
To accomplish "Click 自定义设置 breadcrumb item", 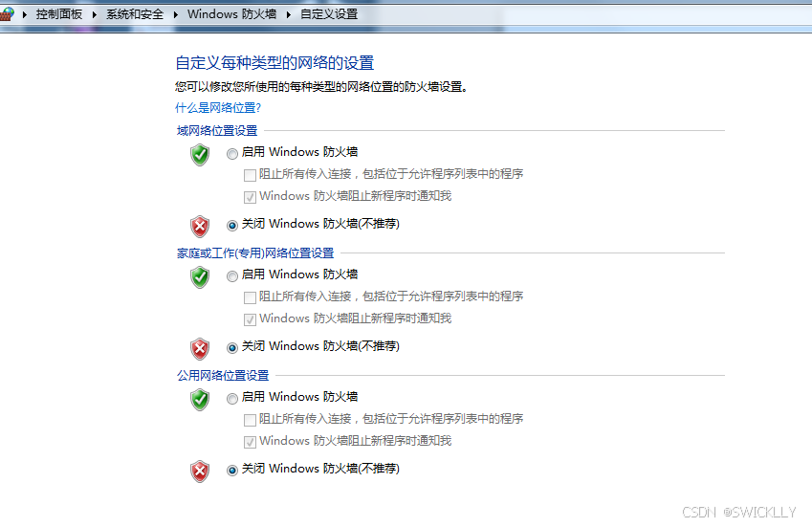I will 329,14.
